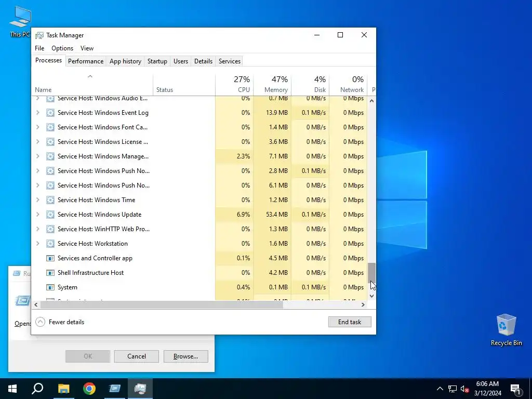The width and height of the screenshot is (532, 399).
Task: Open This PC desktop icon
Action: pyautogui.click(x=20, y=21)
